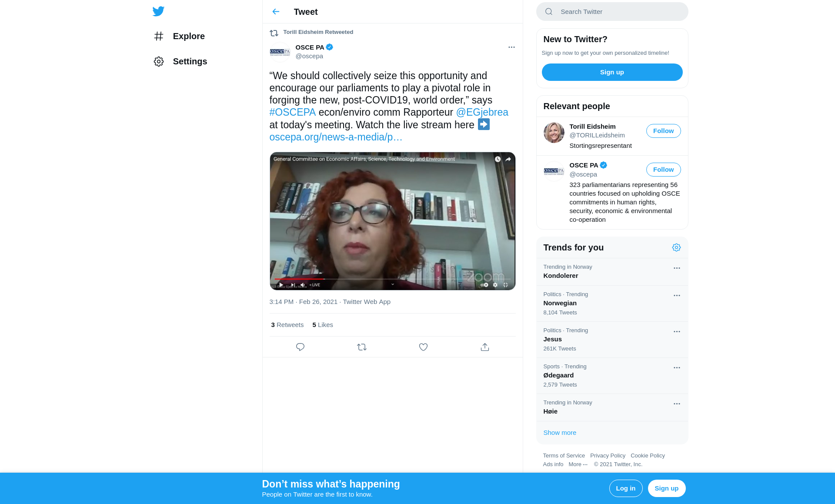This screenshot has height=504, width=835.
Task: Follow the OSCE PA account
Action: click(663, 170)
